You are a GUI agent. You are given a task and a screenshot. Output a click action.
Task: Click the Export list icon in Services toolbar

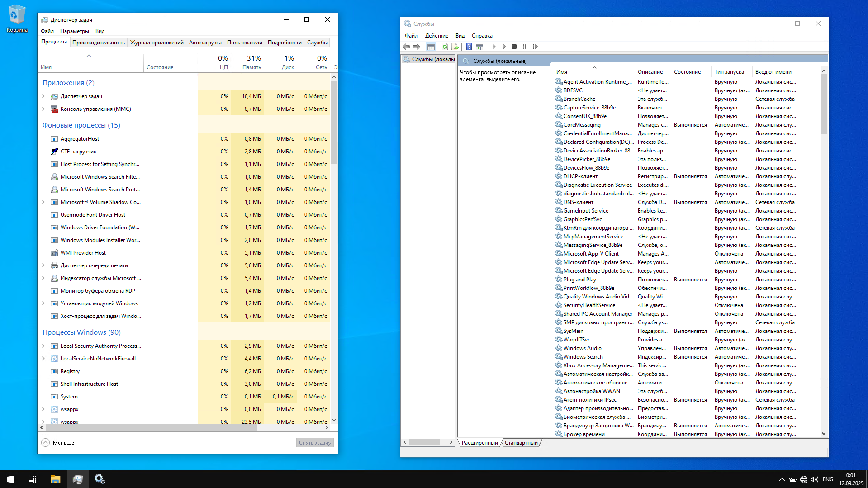click(455, 47)
